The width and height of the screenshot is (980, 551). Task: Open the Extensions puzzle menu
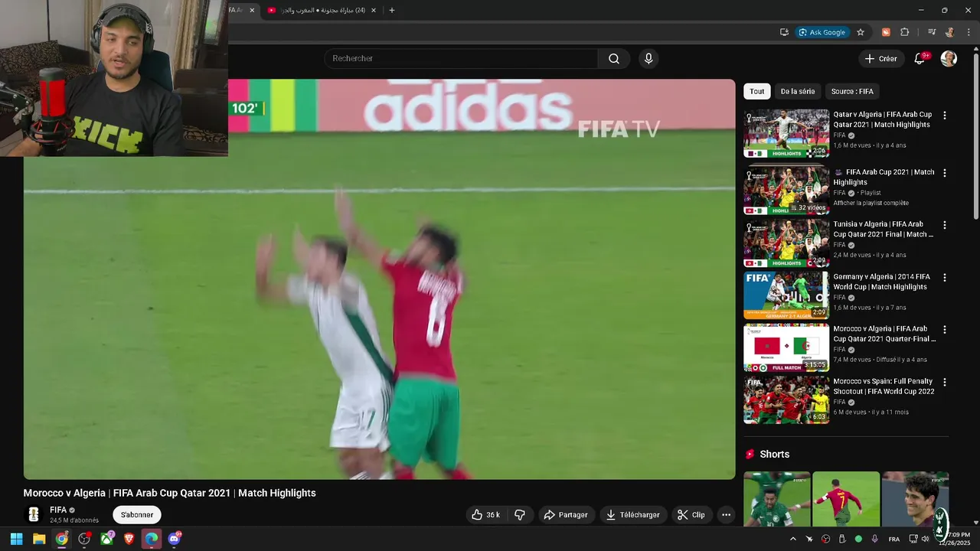coord(904,32)
